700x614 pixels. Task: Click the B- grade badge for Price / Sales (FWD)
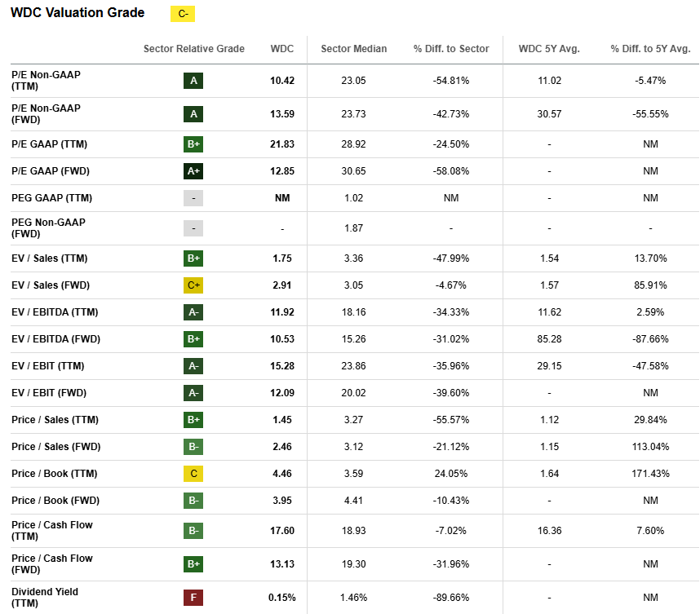[193, 446]
